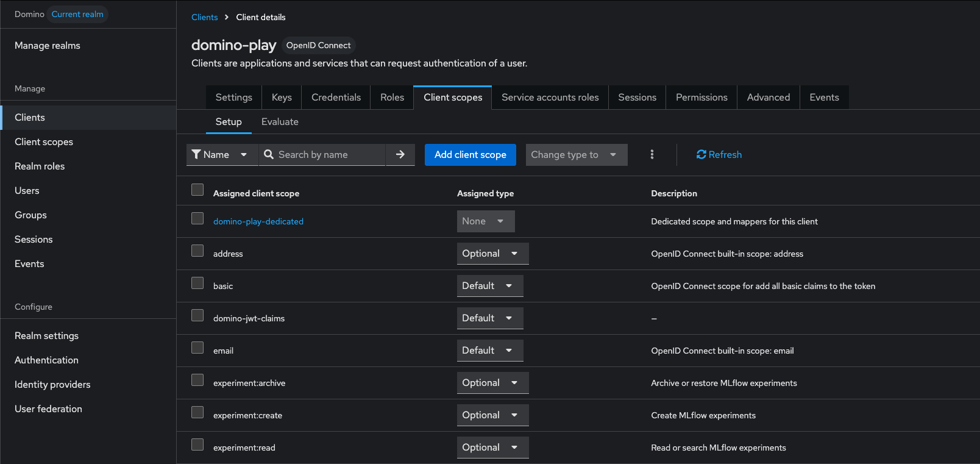
Task: Open assigned type dropdown for basic
Action: coord(490,286)
